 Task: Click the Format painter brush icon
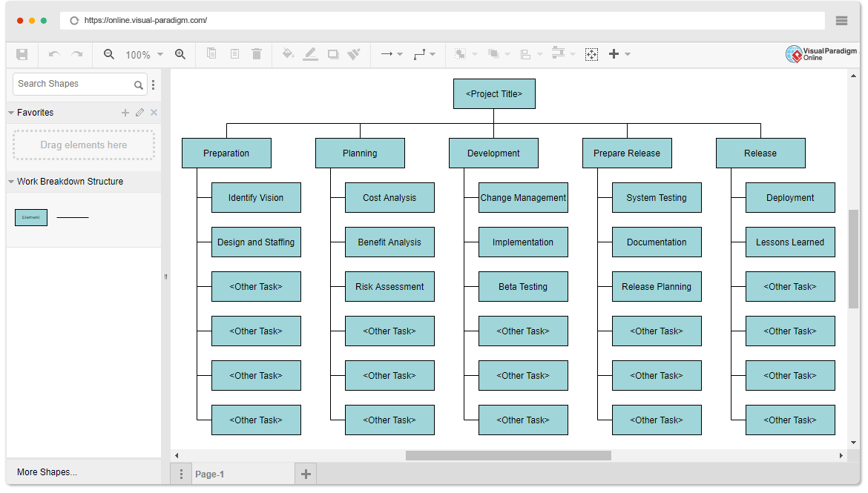[x=354, y=53]
